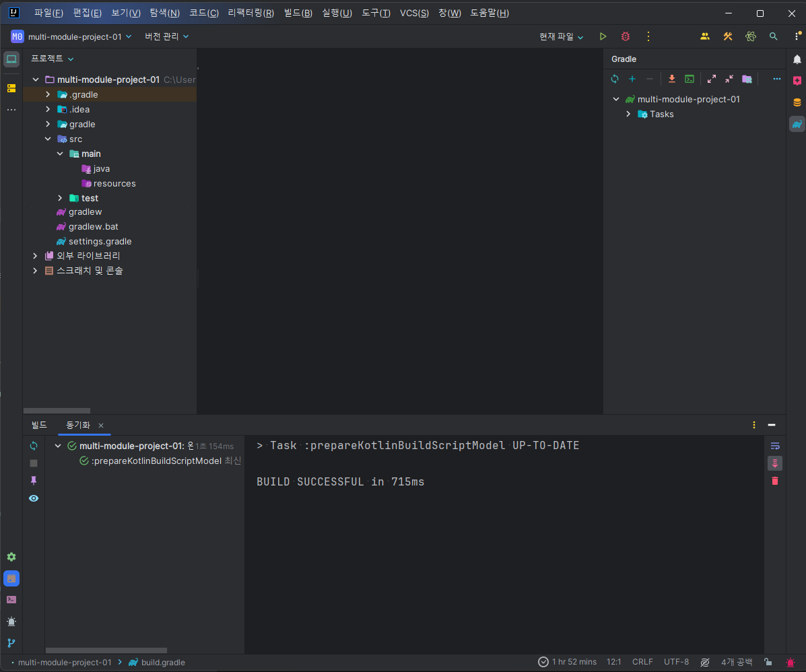Click the CRLF line separator button

[x=642, y=662]
